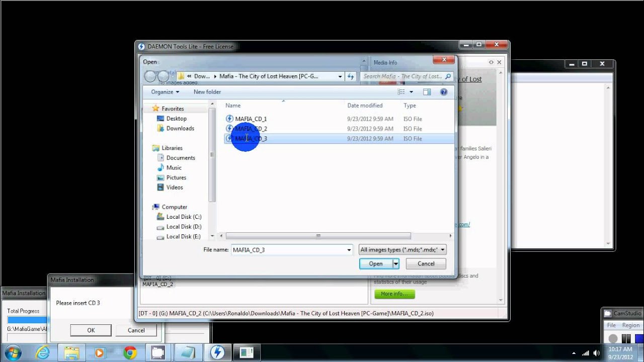Select Libraries in navigation pane

[172, 148]
